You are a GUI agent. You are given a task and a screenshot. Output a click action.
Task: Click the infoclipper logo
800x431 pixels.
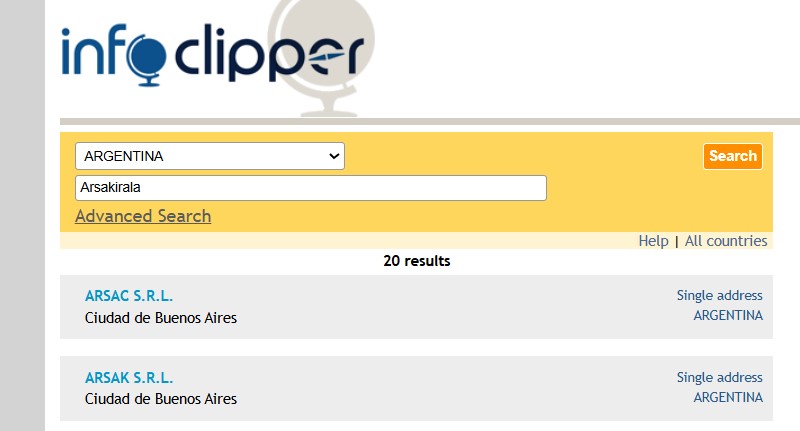point(210,57)
